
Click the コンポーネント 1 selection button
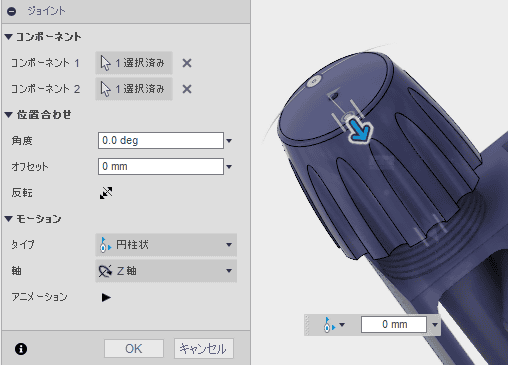[x=134, y=63]
